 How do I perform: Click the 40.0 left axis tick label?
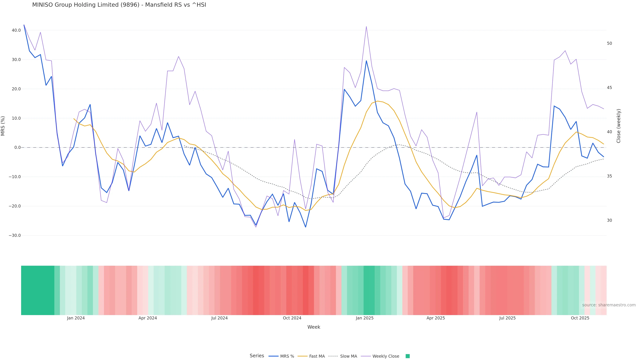tap(16, 30)
